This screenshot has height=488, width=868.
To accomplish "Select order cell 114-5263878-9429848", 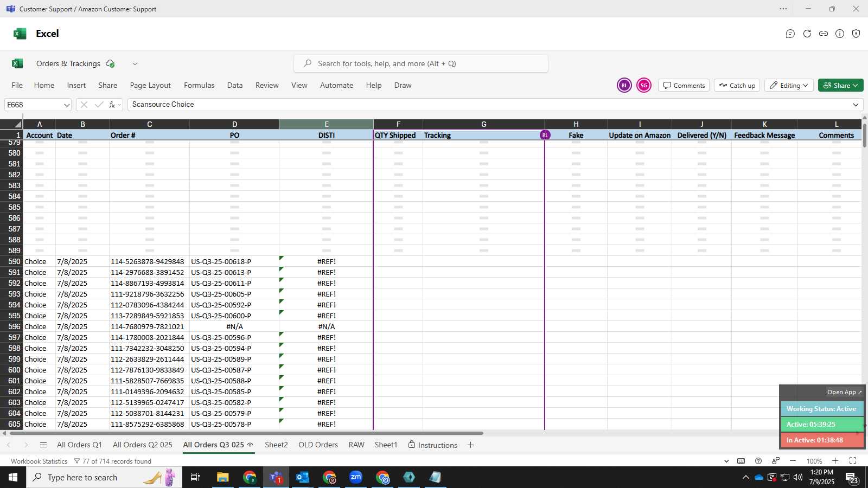I will (x=149, y=261).
